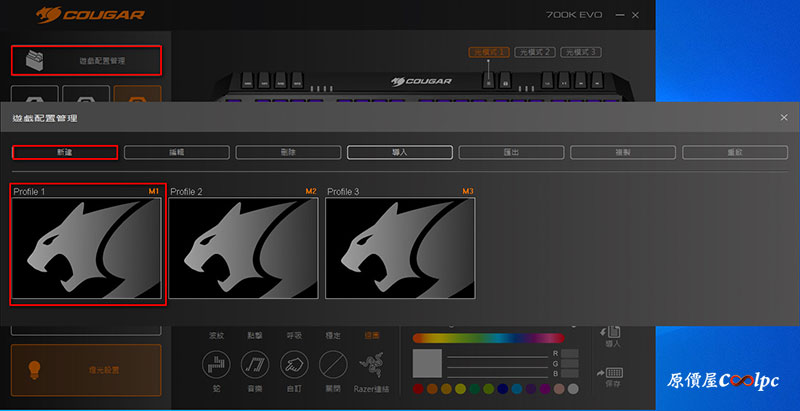The image size is (800, 411).
Task: Click the highlighted 導入 button in the dialog
Action: 400,152
